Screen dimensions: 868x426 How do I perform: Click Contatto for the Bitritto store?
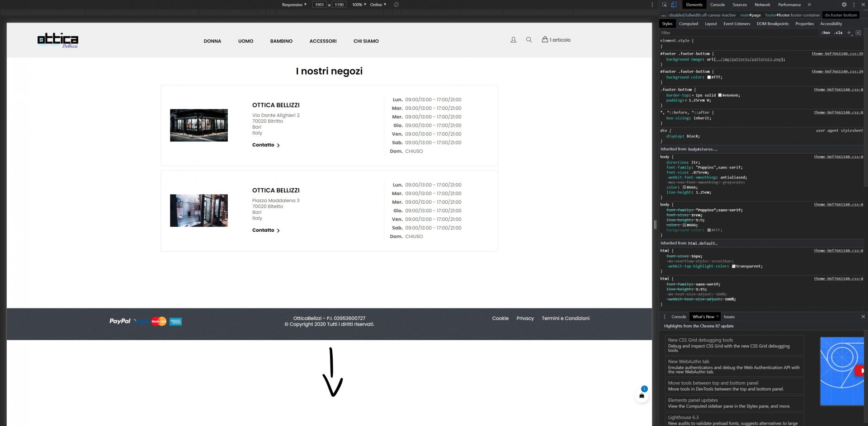266,145
